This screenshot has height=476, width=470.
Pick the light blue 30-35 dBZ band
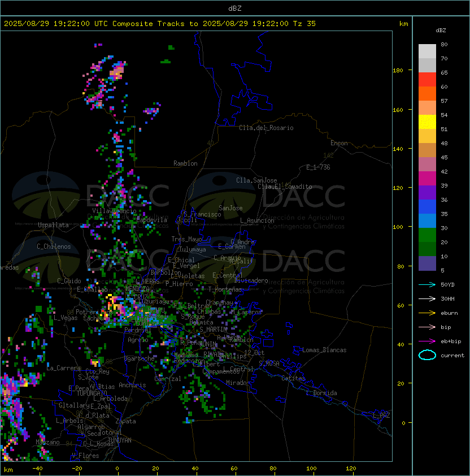(427, 220)
